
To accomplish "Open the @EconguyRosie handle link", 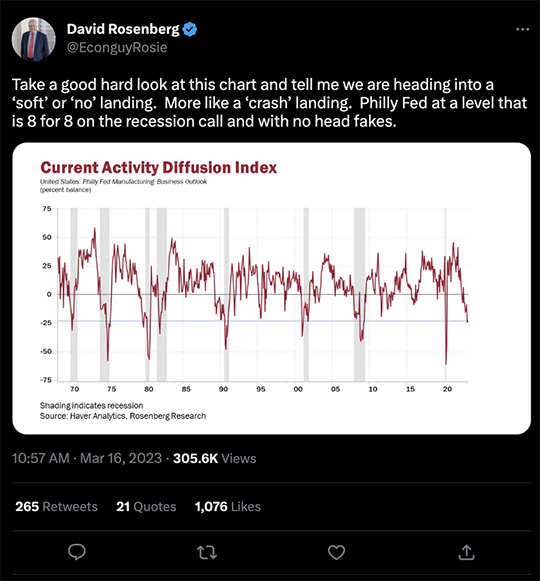I will click(x=117, y=47).
